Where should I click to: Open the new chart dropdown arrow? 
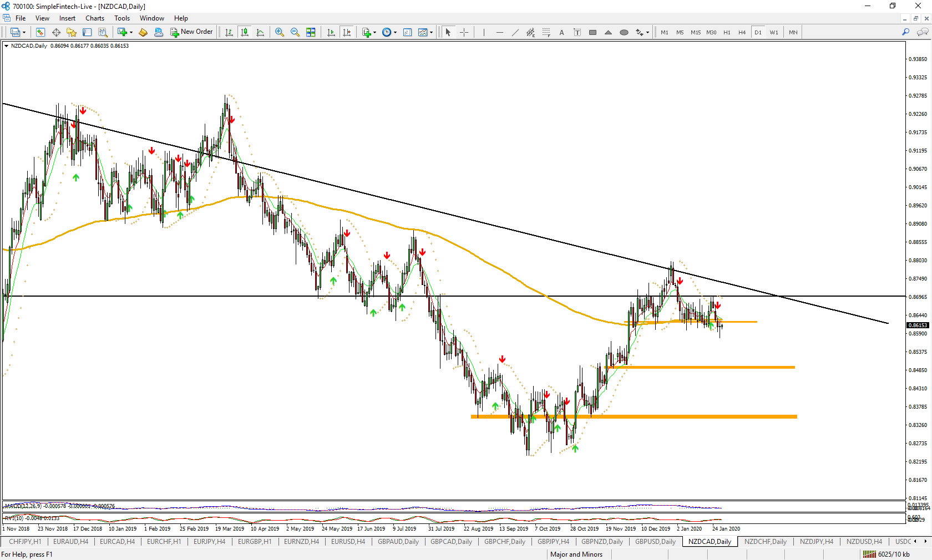click(x=131, y=32)
